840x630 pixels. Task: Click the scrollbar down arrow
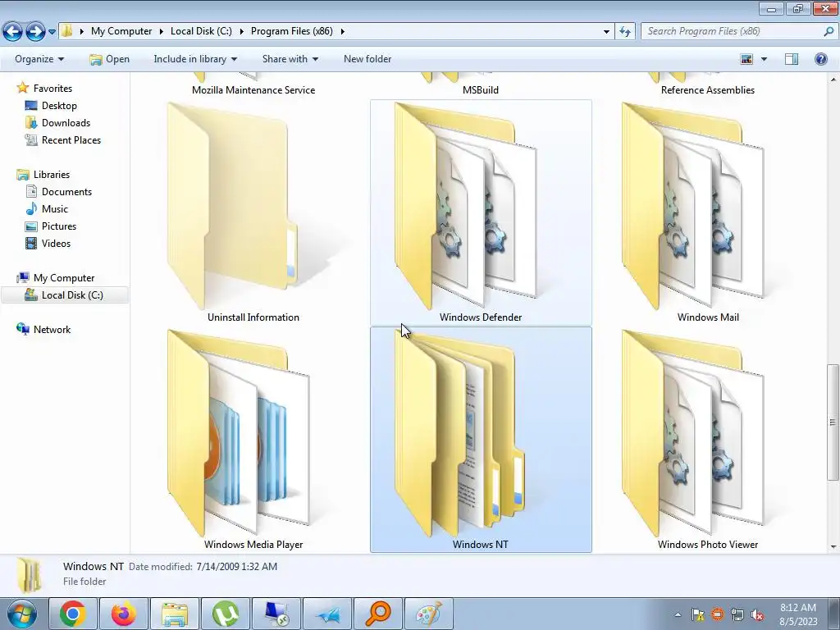[833, 547]
